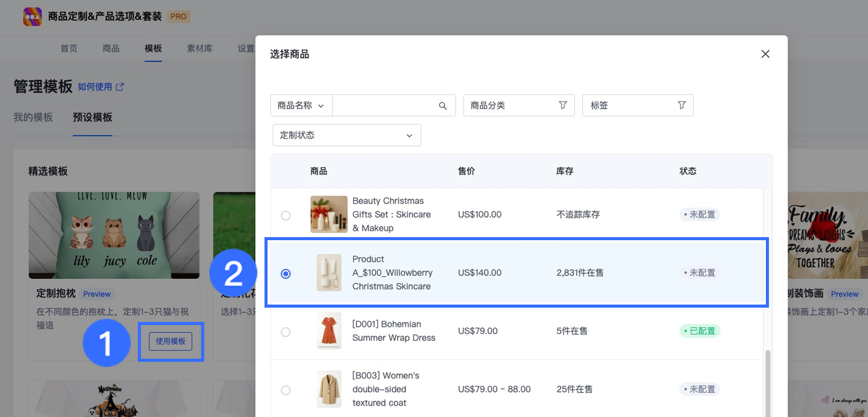Open the 如何使用 external link icon

point(120,87)
